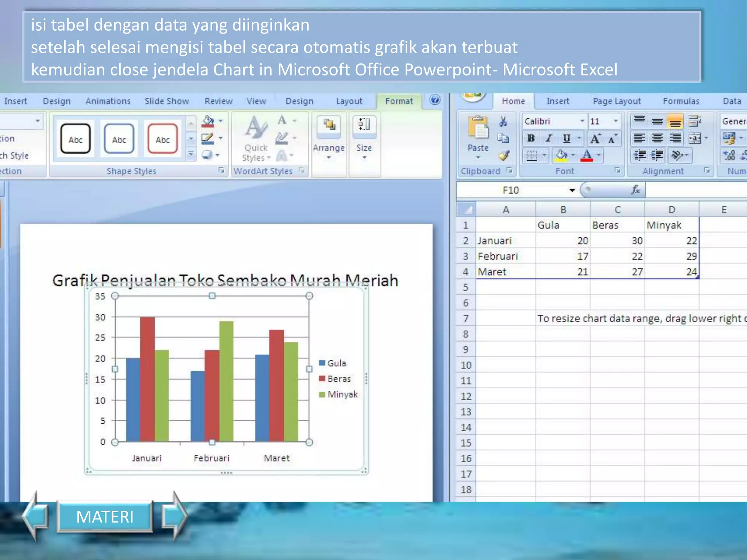Image resolution: width=747 pixels, height=560 pixels.
Task: Click the Paste clipboard icon in Excel
Action: 478,128
